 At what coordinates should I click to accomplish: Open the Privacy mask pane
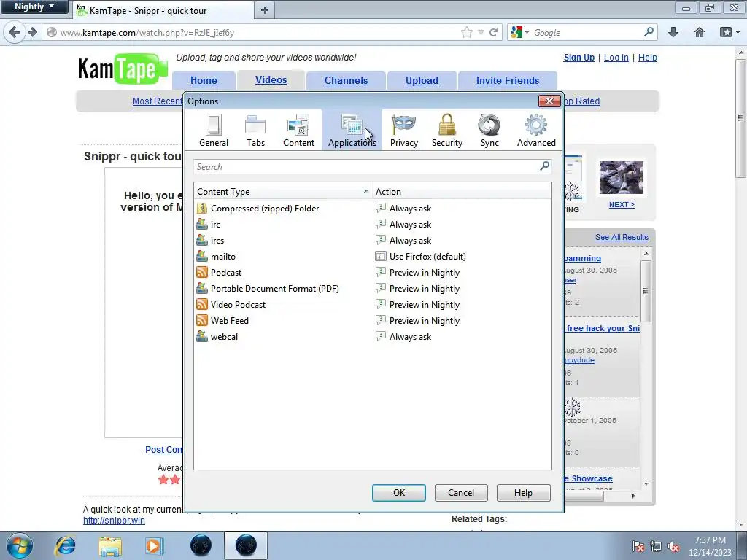tap(404, 130)
